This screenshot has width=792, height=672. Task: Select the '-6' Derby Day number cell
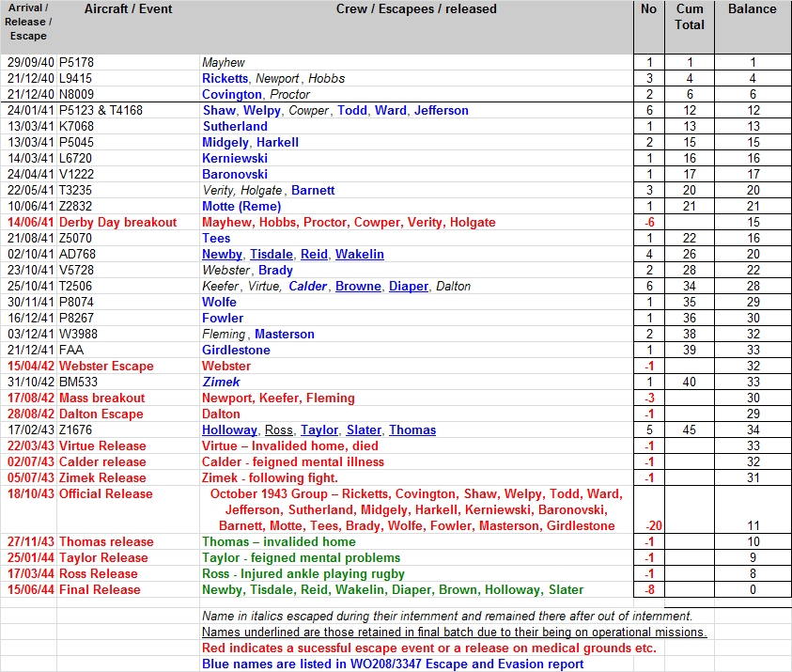(x=649, y=223)
